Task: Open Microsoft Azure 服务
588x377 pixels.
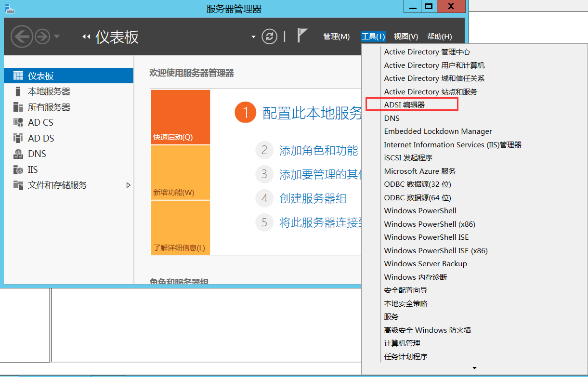Action: [x=420, y=171]
